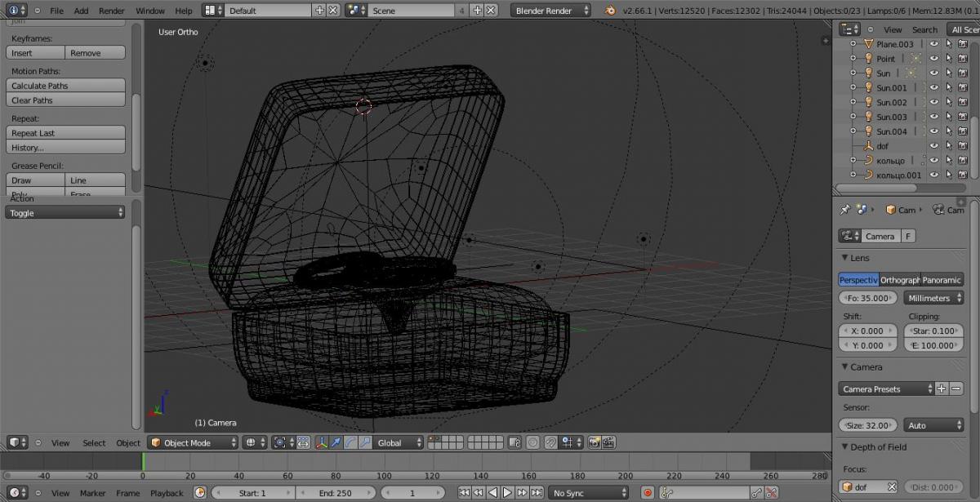Click the Calculate Paths button
The height and width of the screenshot is (502, 980).
click(x=65, y=86)
